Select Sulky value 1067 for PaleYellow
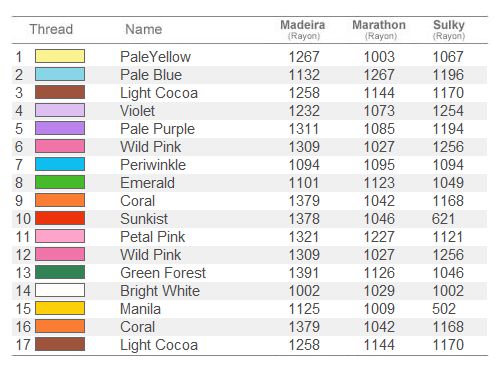The height and width of the screenshot is (366, 500). tap(448, 57)
